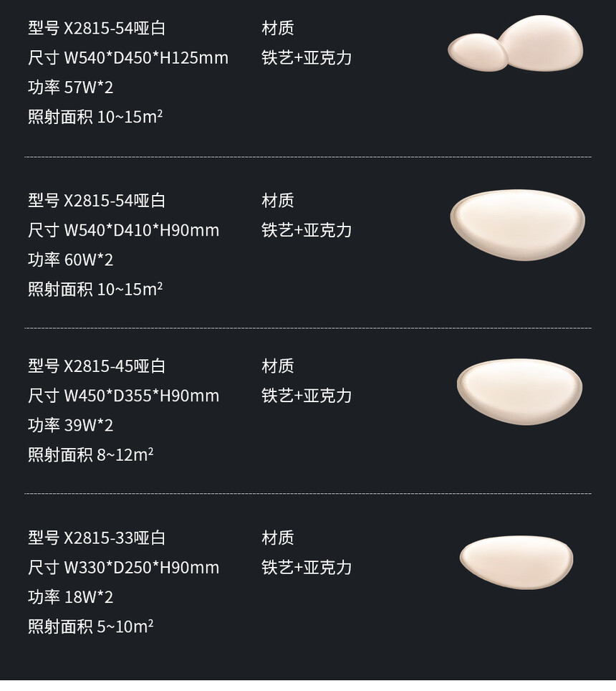Click the first 材质 heading

click(x=277, y=28)
